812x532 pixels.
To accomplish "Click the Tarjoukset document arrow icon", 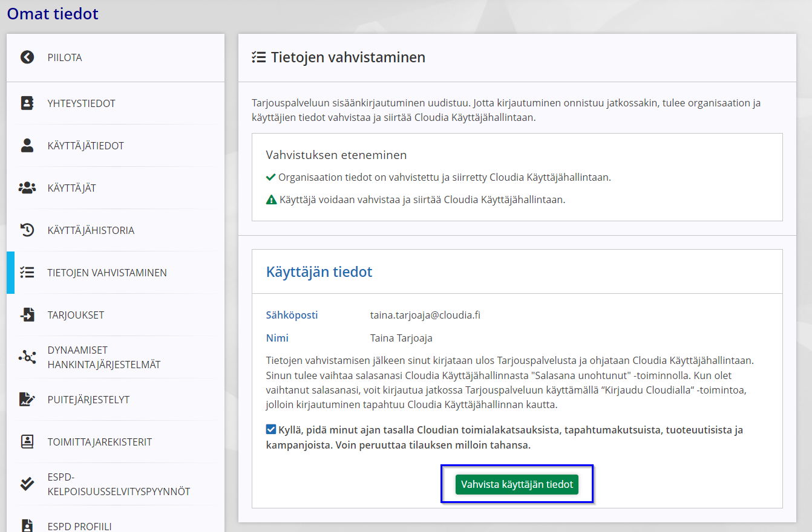I will click(27, 314).
